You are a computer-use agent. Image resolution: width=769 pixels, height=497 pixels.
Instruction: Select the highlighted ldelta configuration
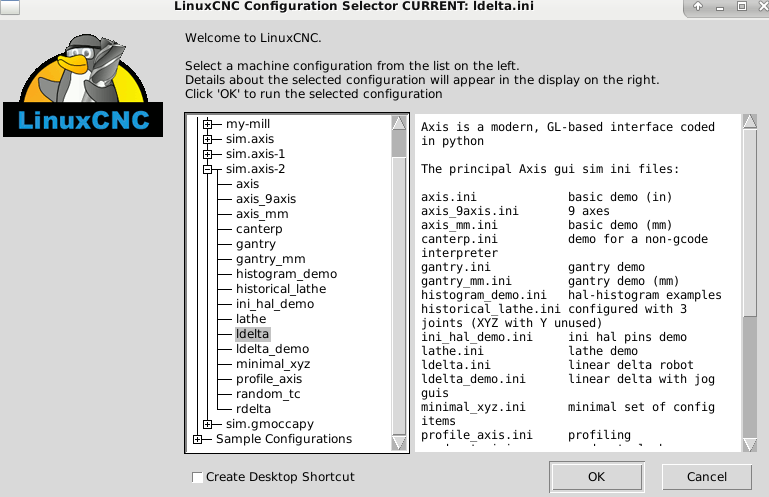click(x=253, y=334)
